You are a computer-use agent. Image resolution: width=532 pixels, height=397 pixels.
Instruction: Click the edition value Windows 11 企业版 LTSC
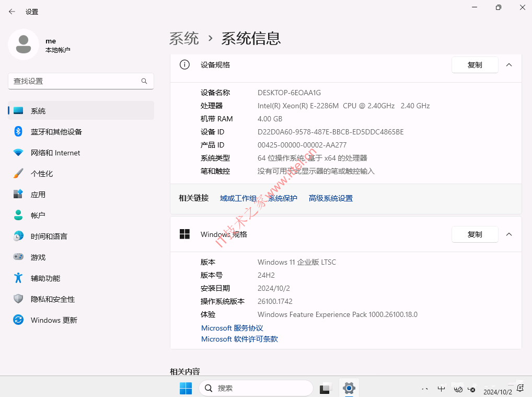tap(297, 262)
